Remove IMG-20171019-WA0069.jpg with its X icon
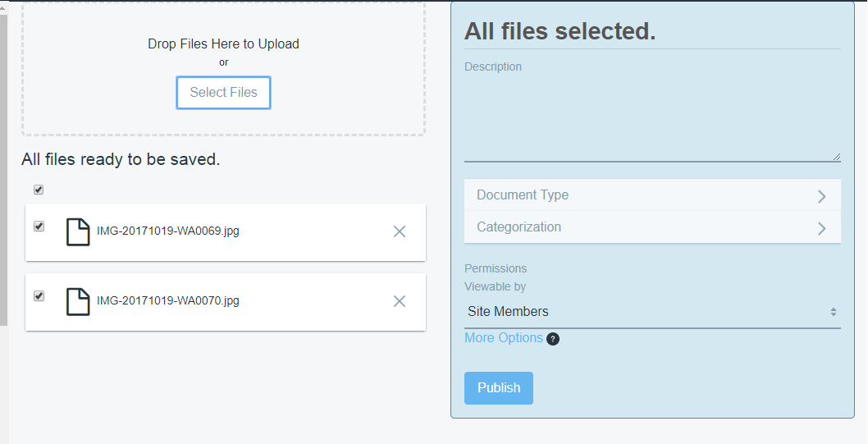Viewport: 868px width, 444px height. [x=400, y=231]
